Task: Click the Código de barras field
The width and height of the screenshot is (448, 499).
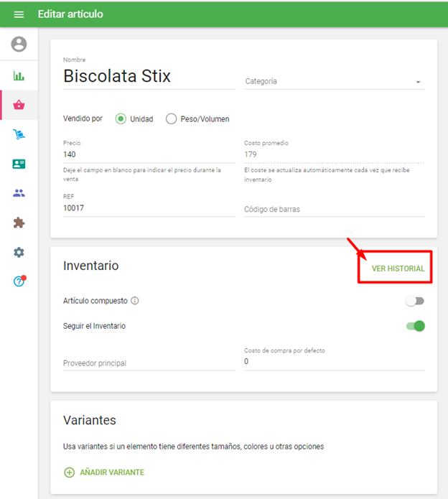Action: [x=334, y=209]
